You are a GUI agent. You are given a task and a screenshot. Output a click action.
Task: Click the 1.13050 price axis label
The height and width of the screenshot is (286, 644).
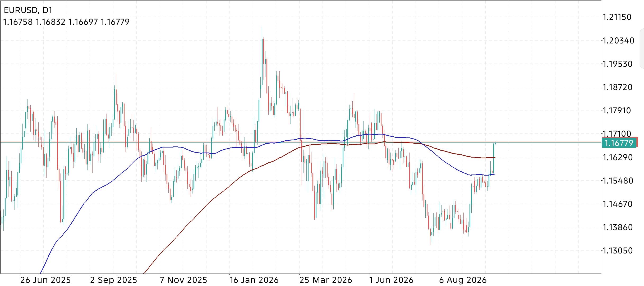pos(618,251)
